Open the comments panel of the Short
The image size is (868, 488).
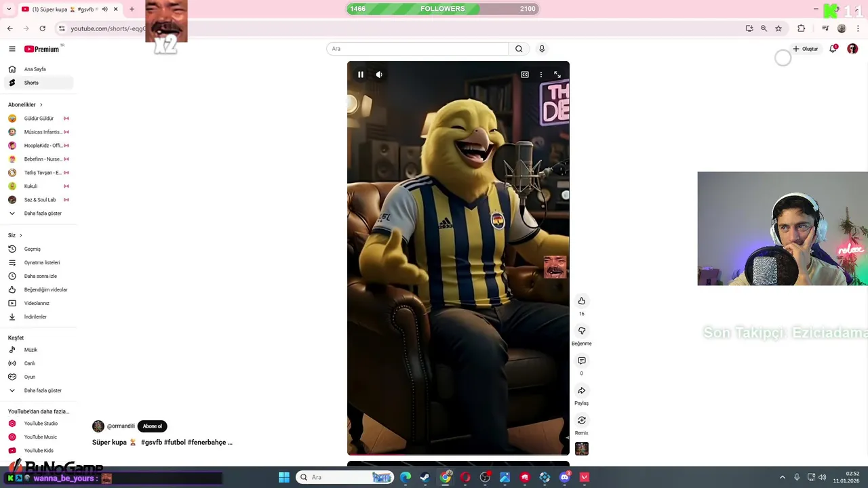[x=581, y=361]
